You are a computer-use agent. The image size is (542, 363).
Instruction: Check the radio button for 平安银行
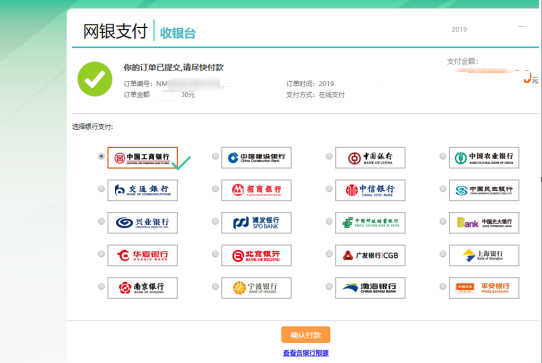443,286
